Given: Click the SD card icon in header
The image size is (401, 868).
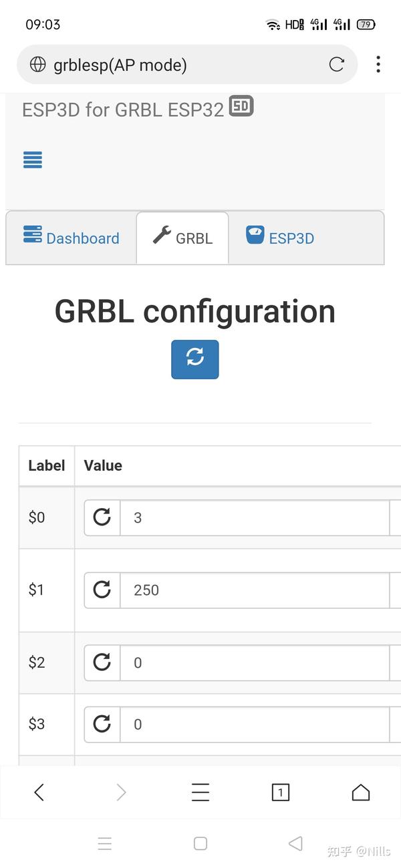Looking at the screenshot, I should point(241,106).
